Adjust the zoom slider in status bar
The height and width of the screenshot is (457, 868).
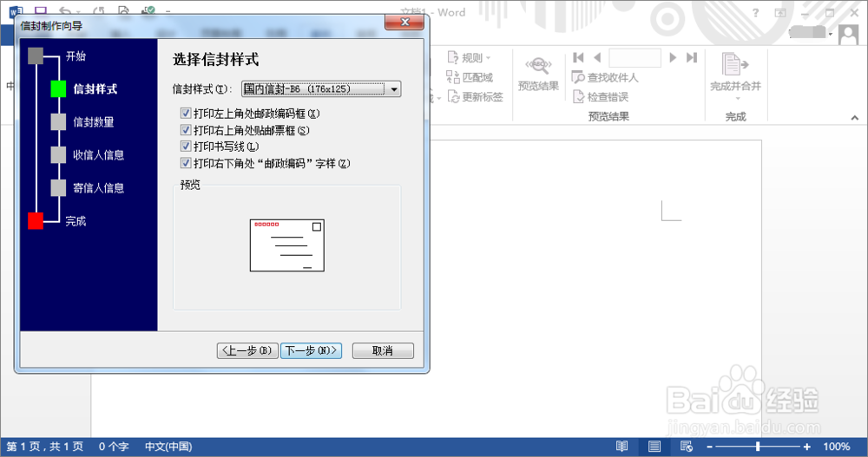pos(758,447)
